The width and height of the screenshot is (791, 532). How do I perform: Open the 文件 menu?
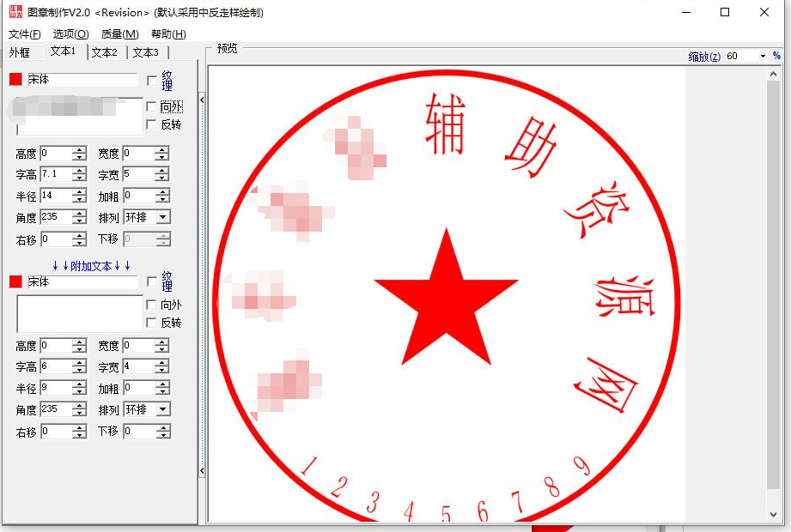(22, 33)
